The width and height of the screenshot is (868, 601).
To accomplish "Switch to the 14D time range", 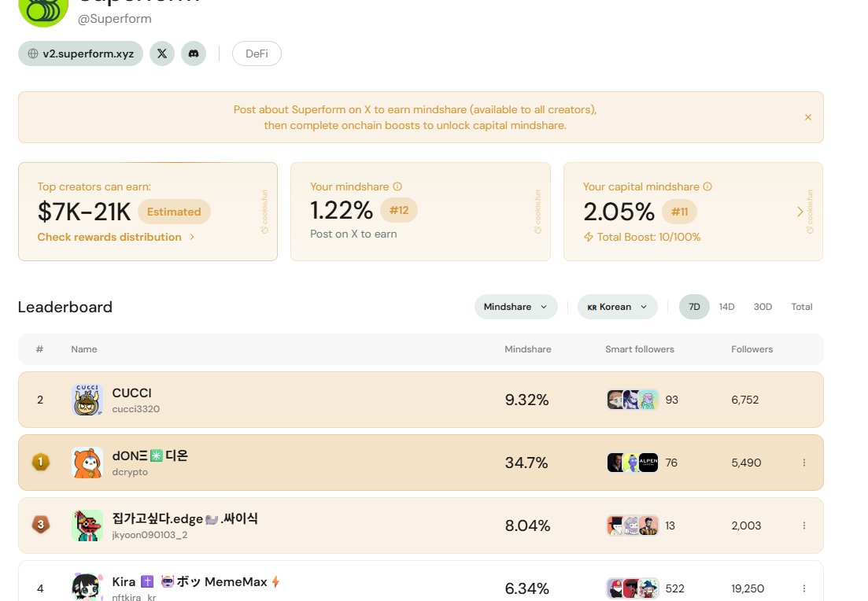I will tap(727, 307).
